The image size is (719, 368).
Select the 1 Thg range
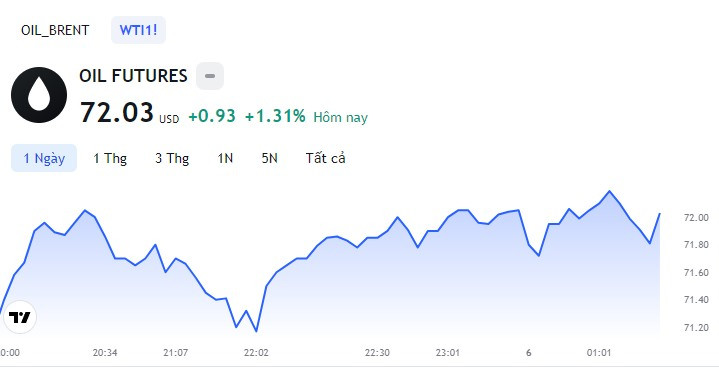pyautogui.click(x=110, y=158)
